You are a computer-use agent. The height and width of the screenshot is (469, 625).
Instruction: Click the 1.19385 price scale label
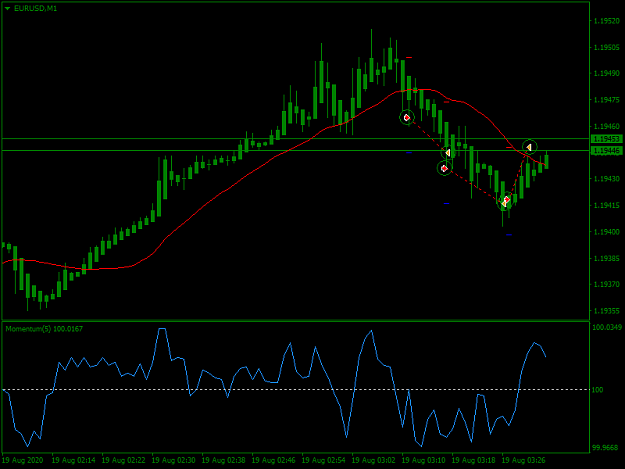(607, 258)
